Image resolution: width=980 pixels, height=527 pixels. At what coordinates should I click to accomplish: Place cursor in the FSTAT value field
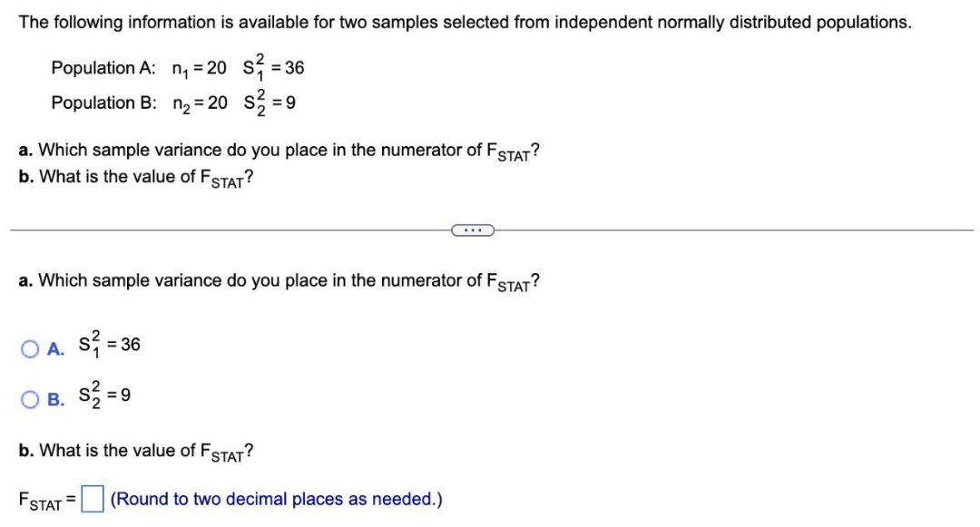pos(93,500)
